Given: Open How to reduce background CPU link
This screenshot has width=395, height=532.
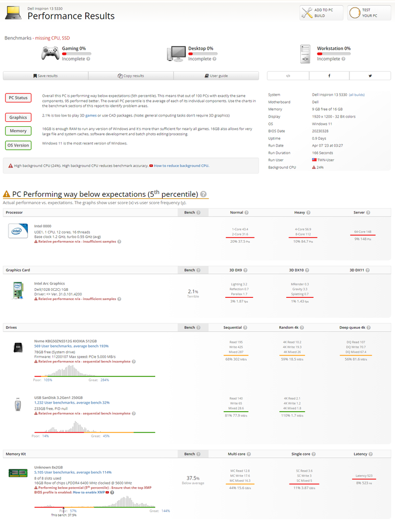Looking at the screenshot, I should click(x=181, y=166).
